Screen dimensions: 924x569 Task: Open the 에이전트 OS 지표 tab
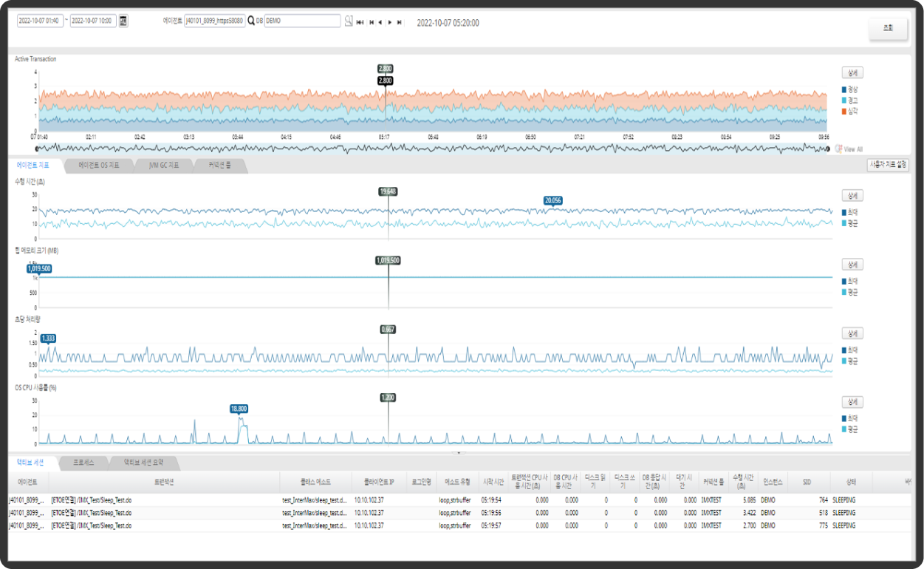(x=98, y=166)
